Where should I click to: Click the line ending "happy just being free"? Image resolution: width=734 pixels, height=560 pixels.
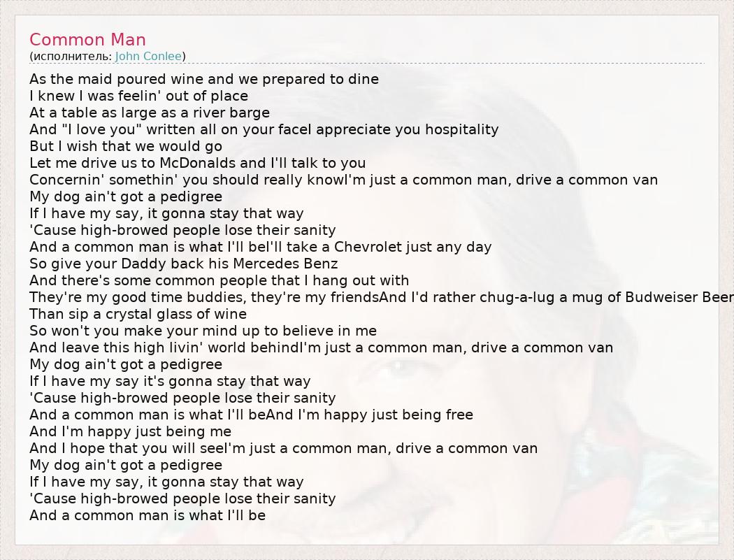(x=251, y=415)
